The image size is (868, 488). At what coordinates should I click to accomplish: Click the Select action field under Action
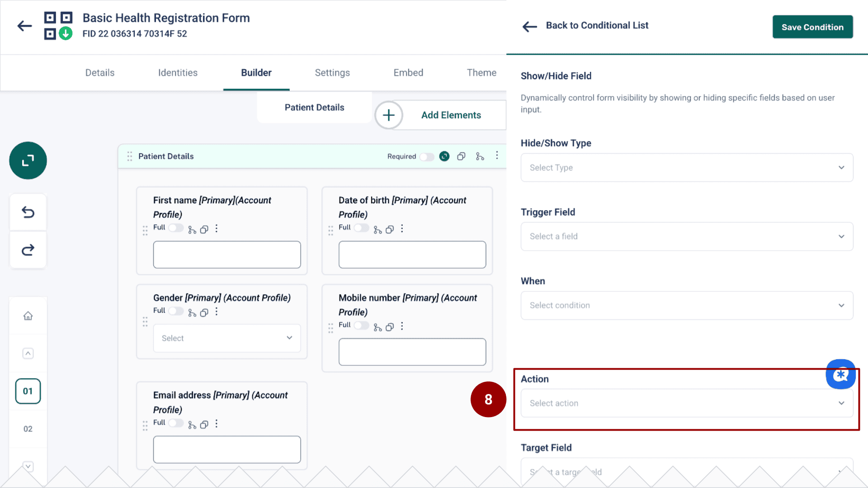tap(686, 403)
